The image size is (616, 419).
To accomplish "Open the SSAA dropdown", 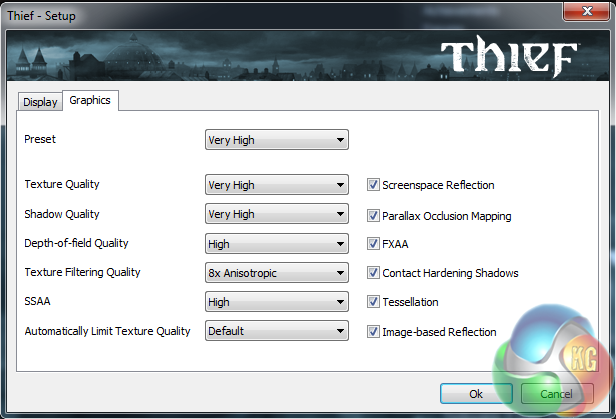I will [x=277, y=302].
